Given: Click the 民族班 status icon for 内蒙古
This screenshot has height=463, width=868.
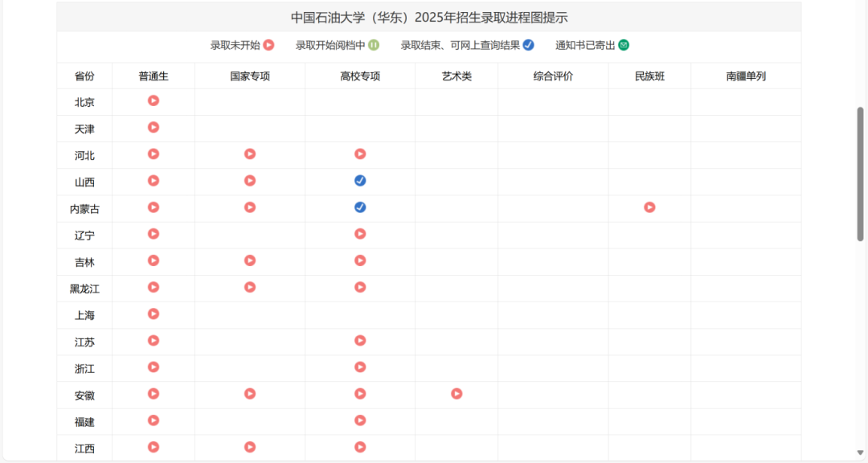Looking at the screenshot, I should pos(649,207).
